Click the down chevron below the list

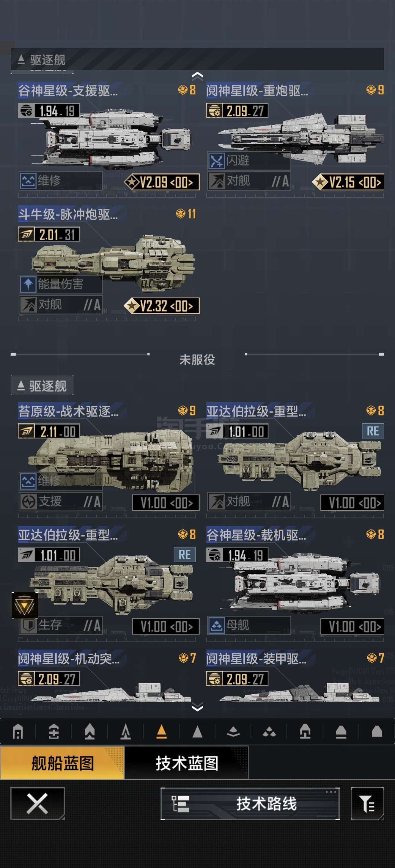click(x=197, y=707)
